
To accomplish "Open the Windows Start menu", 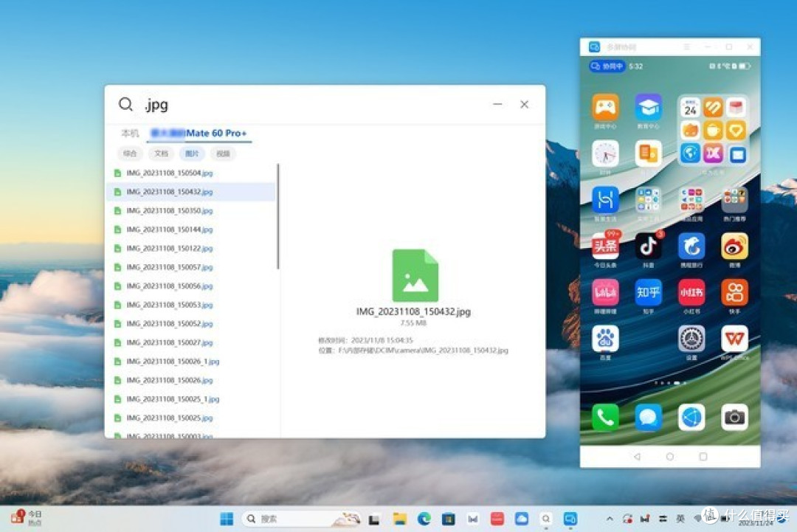I will point(227,519).
